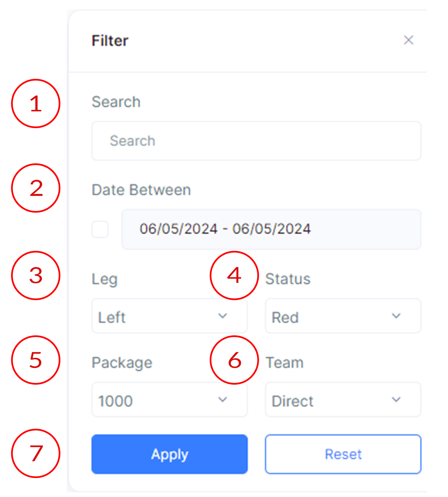Click the Leg dropdown chevron arrow
The height and width of the screenshot is (497, 448).
click(223, 316)
